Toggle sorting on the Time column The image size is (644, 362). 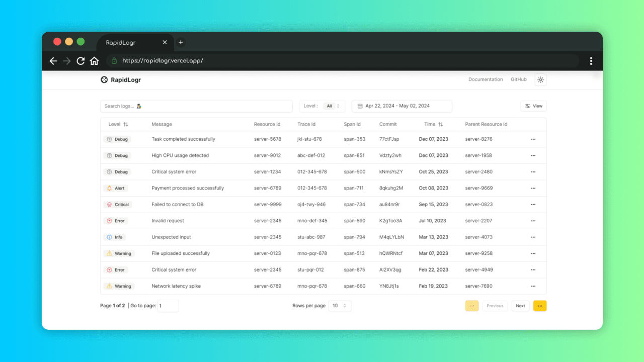(x=434, y=124)
